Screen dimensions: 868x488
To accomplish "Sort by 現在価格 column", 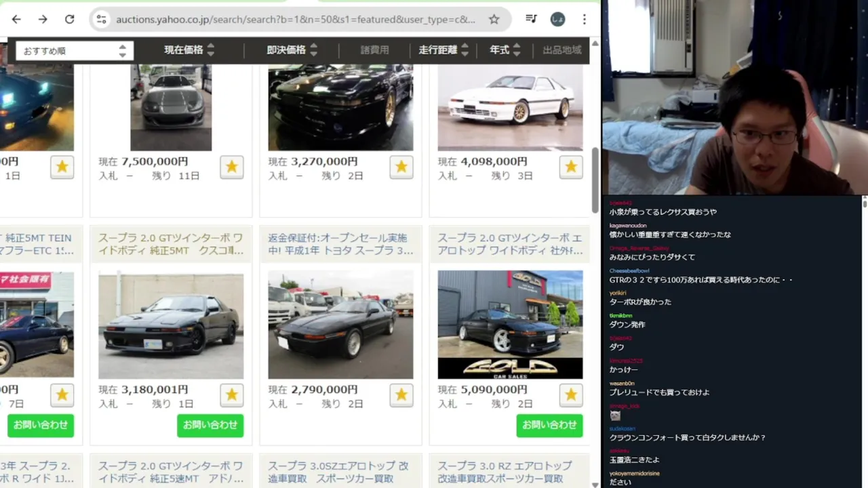I will 189,49.
